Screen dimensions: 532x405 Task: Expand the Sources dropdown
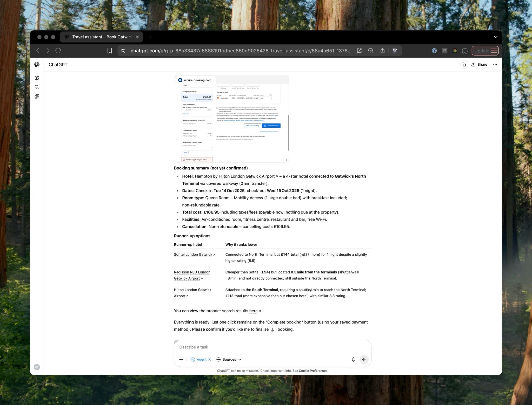pyautogui.click(x=229, y=360)
